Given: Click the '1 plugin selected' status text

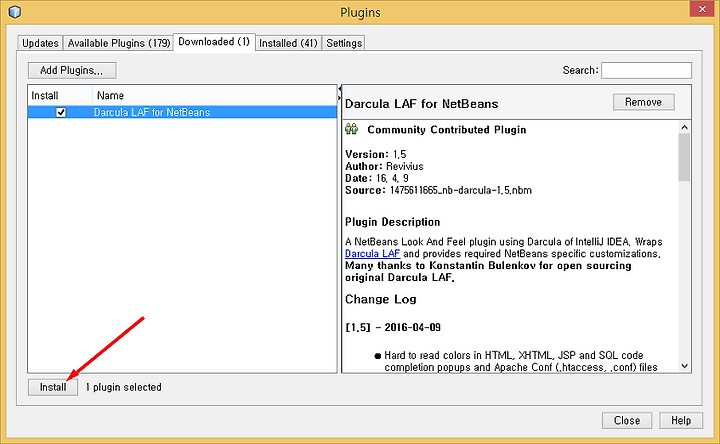Looking at the screenshot, I should coord(124,387).
